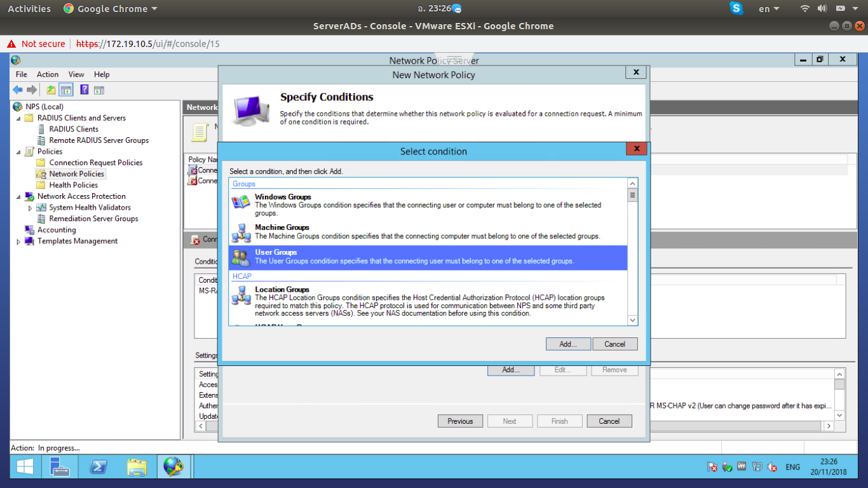Collapse the Policies tree node

[18, 152]
